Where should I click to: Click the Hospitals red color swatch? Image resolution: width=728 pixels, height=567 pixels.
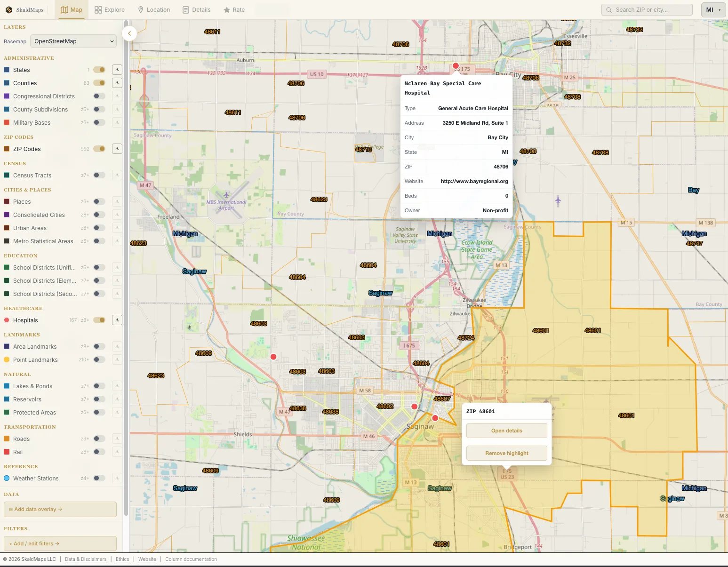pyautogui.click(x=7, y=320)
